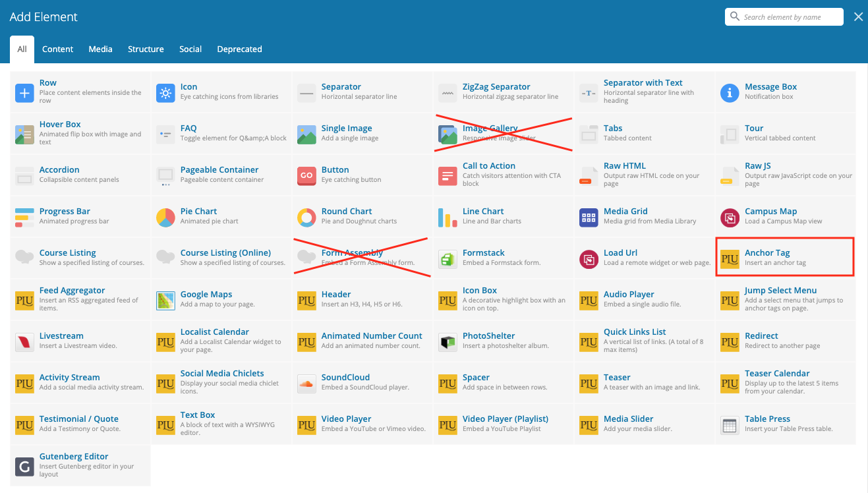Select the Social Media Chiclets element
This screenshot has height=493, width=868.
tap(221, 384)
